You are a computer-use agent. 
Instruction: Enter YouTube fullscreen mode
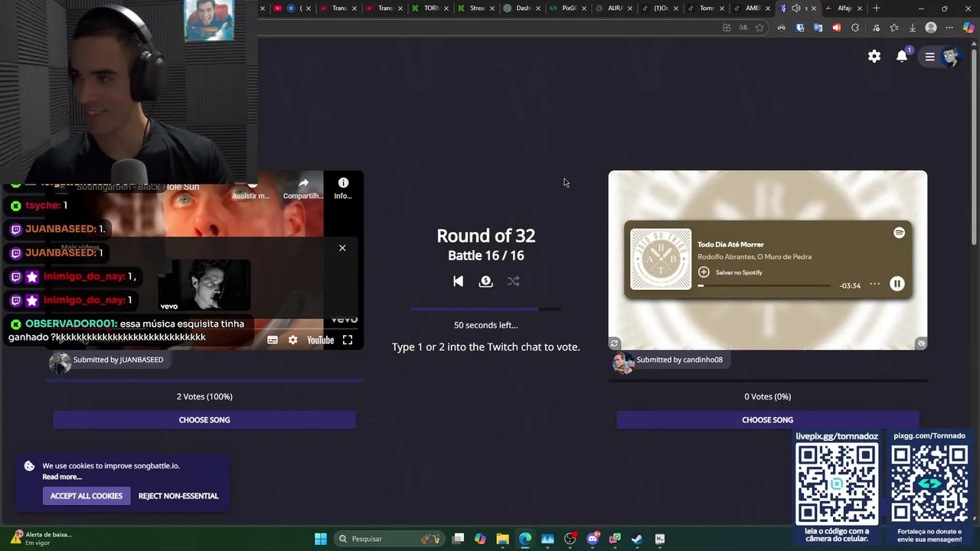point(348,340)
